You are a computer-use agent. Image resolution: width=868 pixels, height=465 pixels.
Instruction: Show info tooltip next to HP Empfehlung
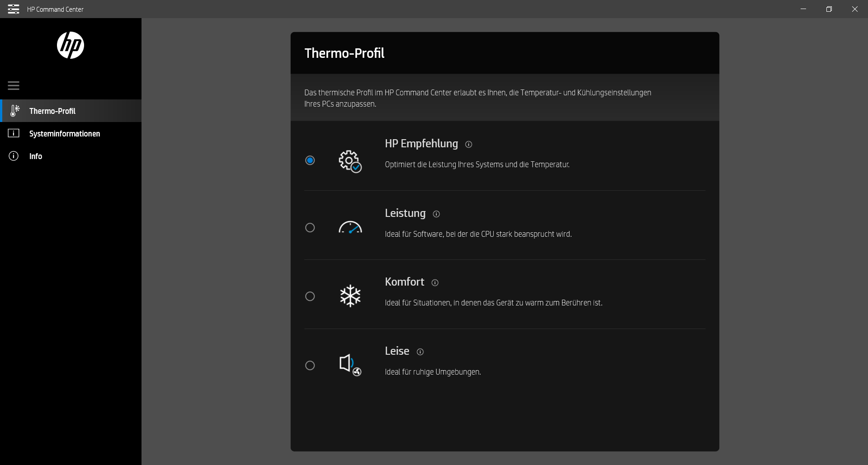click(x=469, y=145)
